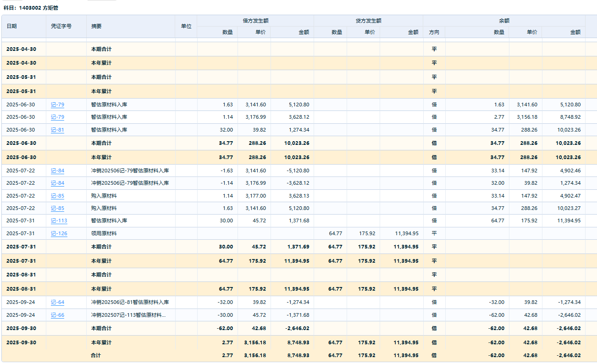Screen dimensions: 597x364
Task: Open voucher link 记-126
Action: pyautogui.click(x=59, y=234)
